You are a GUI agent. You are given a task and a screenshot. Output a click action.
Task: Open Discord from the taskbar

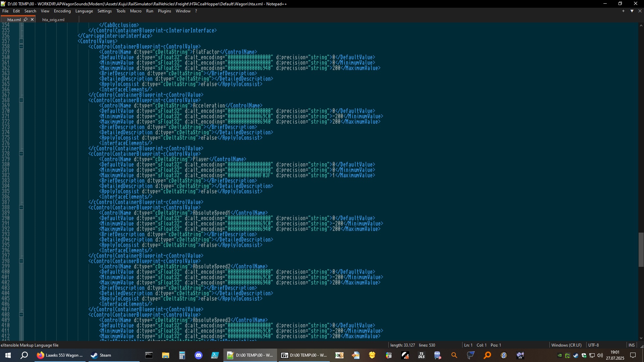[199, 356]
